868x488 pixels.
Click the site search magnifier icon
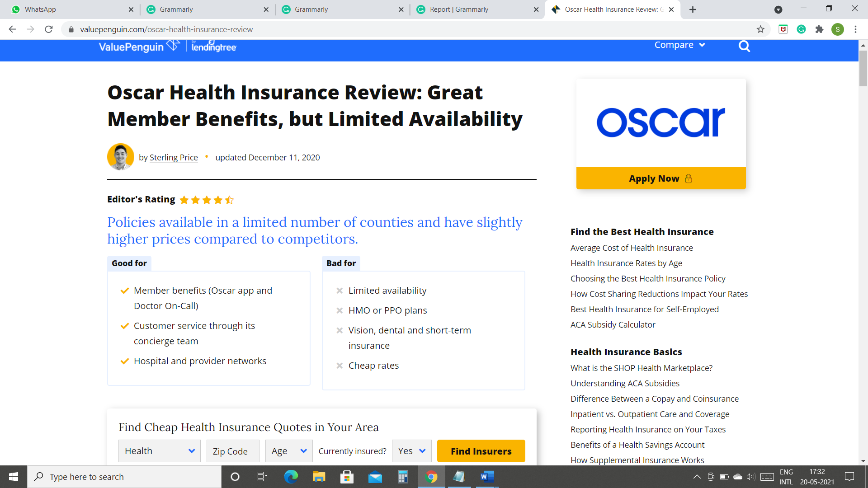click(744, 46)
